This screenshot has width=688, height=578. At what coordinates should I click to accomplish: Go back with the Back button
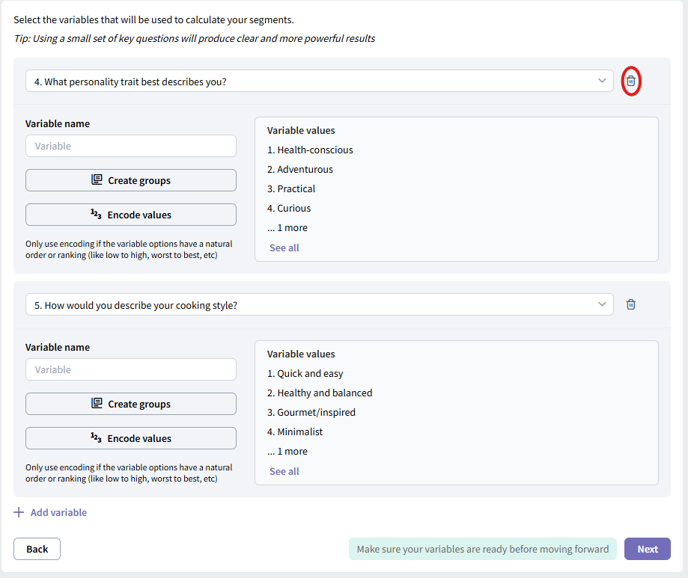click(x=37, y=549)
